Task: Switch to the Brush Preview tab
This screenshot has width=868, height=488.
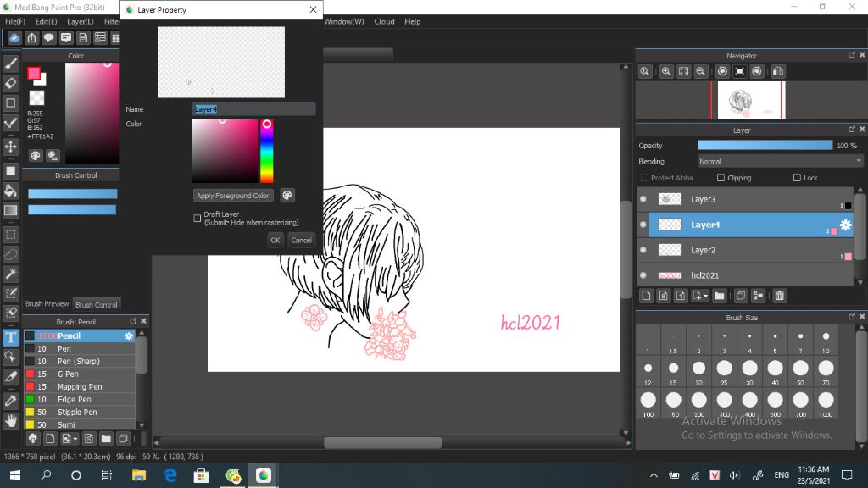Action: click(47, 304)
